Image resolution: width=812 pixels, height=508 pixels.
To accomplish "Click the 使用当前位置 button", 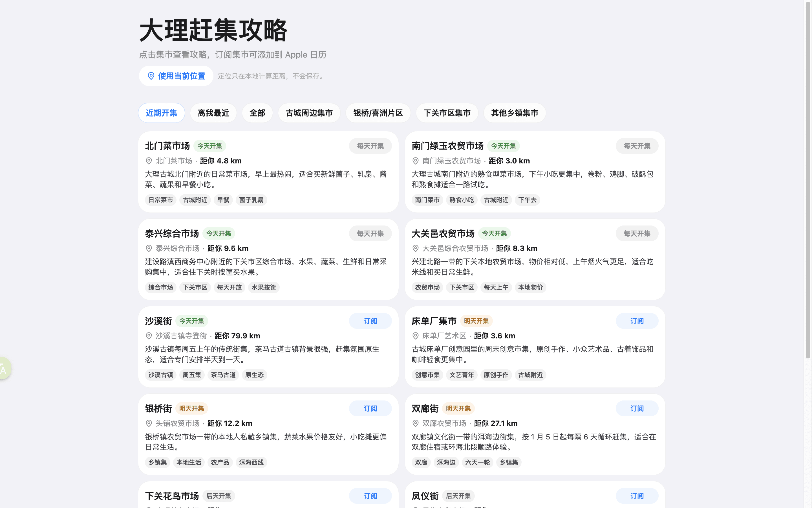I will point(176,76).
